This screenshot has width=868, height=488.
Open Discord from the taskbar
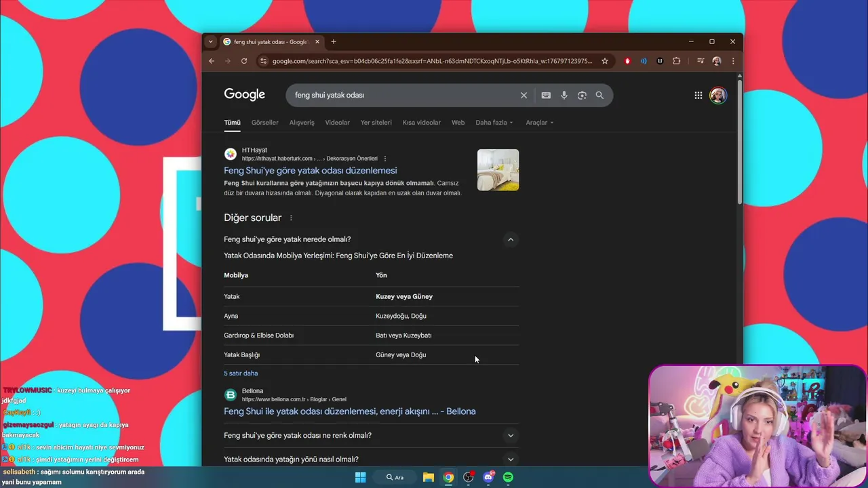pyautogui.click(x=488, y=477)
